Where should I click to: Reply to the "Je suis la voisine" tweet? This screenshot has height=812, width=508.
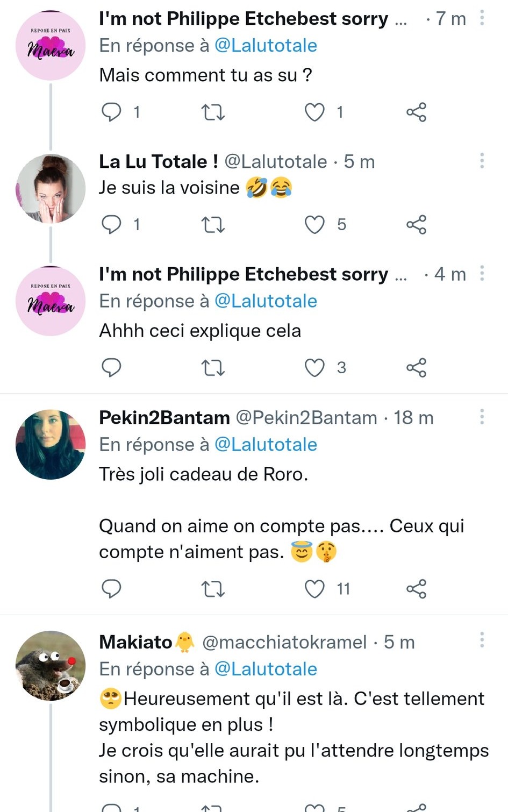tap(111, 224)
